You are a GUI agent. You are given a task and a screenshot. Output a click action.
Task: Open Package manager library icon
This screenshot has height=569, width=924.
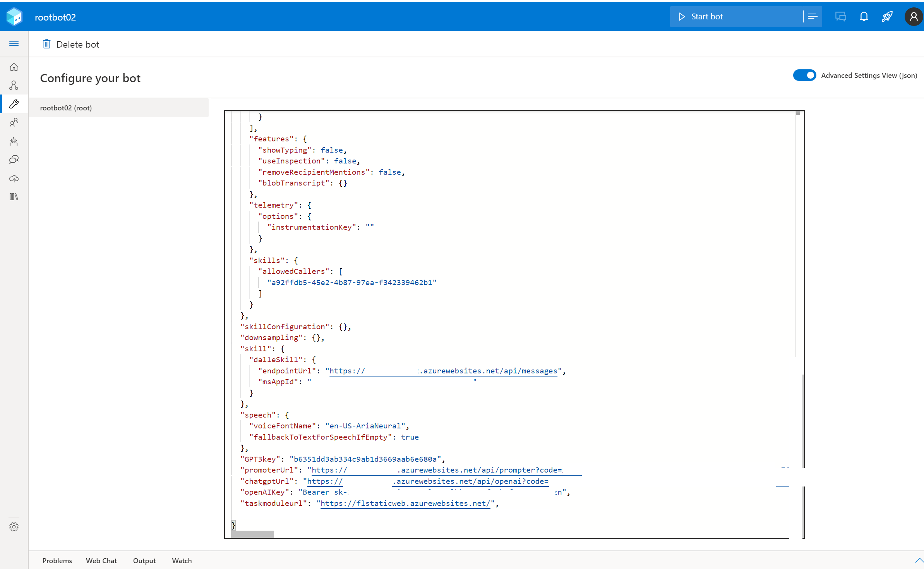[x=14, y=197]
